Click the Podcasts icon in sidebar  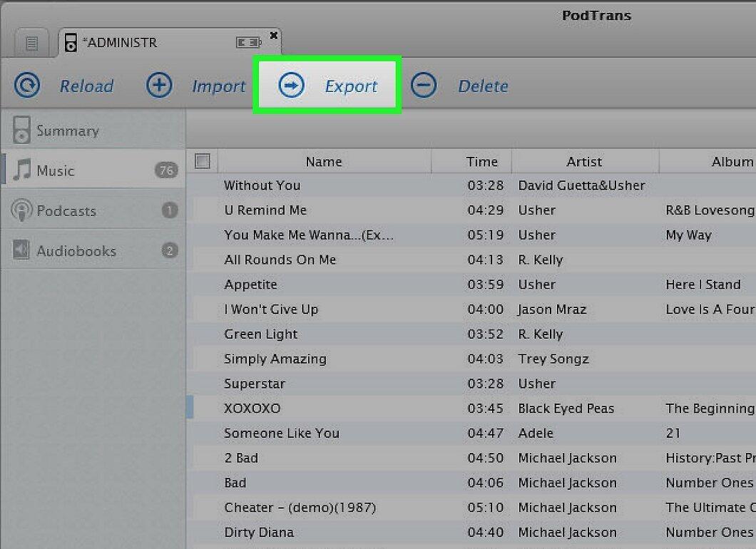point(21,210)
